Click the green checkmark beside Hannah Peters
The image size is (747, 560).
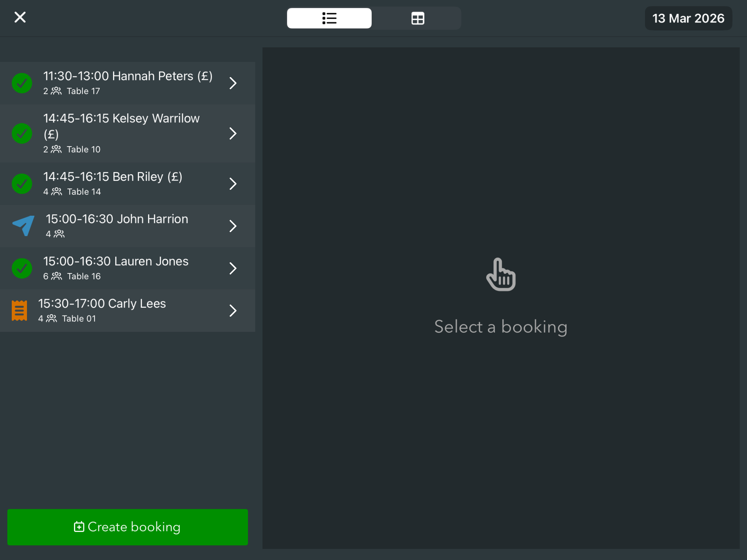click(x=22, y=83)
